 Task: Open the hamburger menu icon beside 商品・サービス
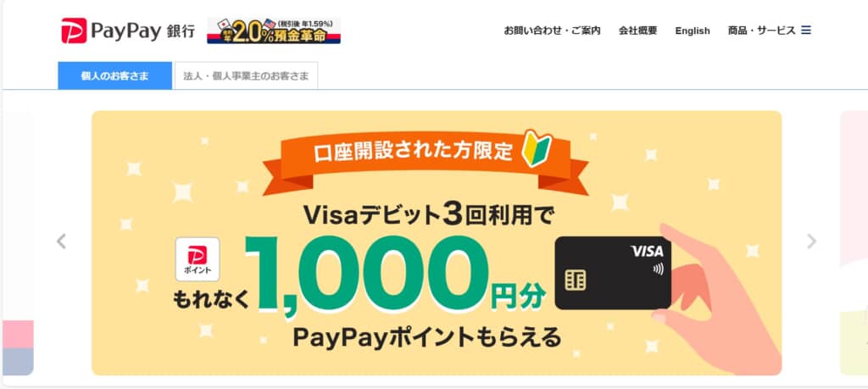point(806,31)
